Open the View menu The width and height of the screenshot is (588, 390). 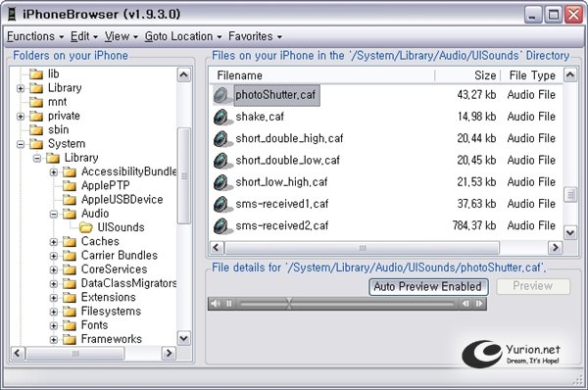click(122, 36)
